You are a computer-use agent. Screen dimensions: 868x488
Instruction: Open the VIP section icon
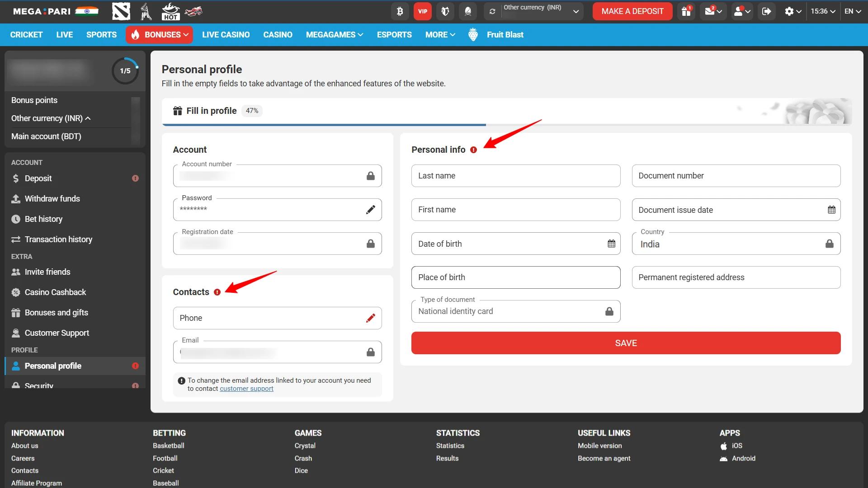[422, 11]
